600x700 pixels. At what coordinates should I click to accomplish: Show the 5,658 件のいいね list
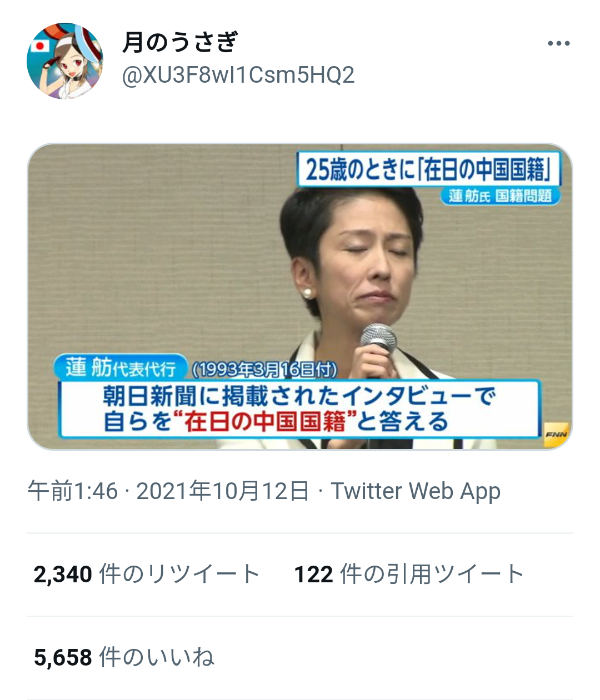click(124, 658)
